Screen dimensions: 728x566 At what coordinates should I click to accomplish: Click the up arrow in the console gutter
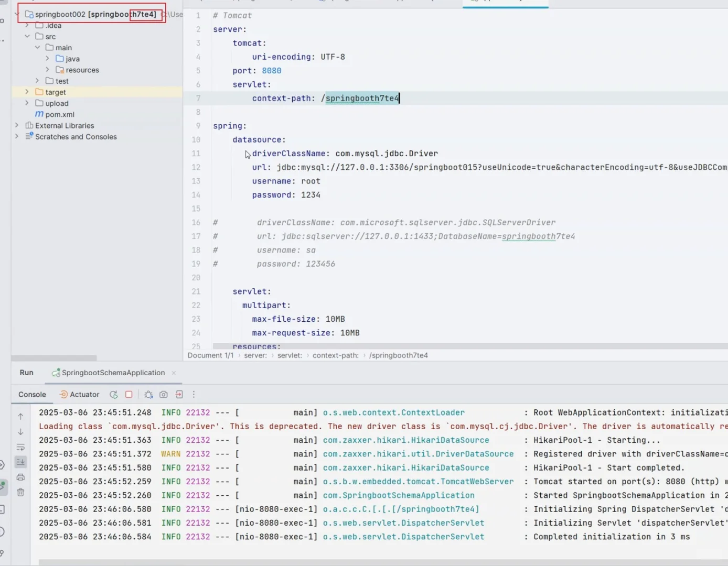coord(20,416)
